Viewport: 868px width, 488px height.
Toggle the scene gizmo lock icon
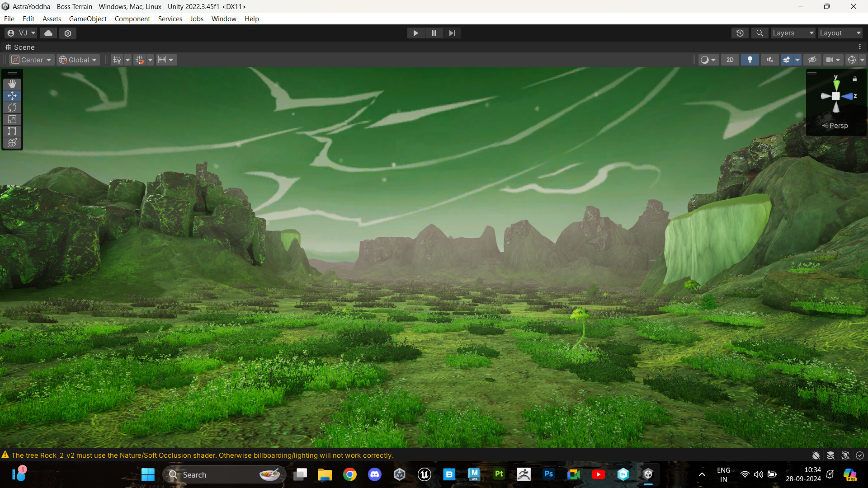(x=854, y=79)
